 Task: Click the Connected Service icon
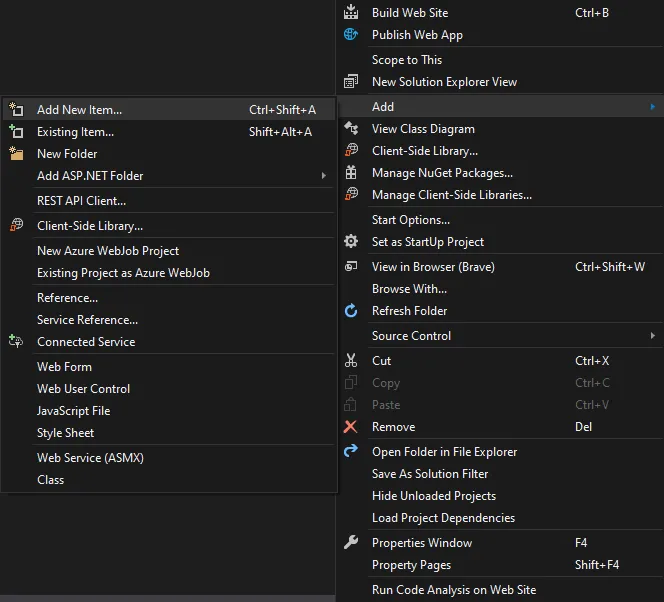(16, 342)
